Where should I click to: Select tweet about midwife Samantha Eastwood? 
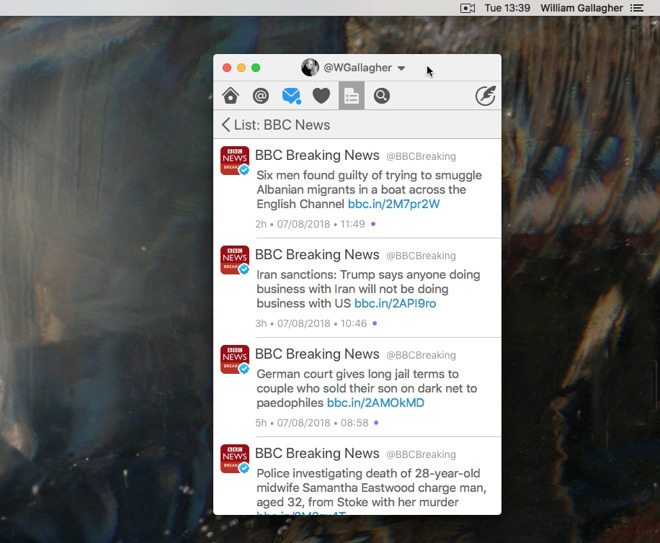(371, 490)
